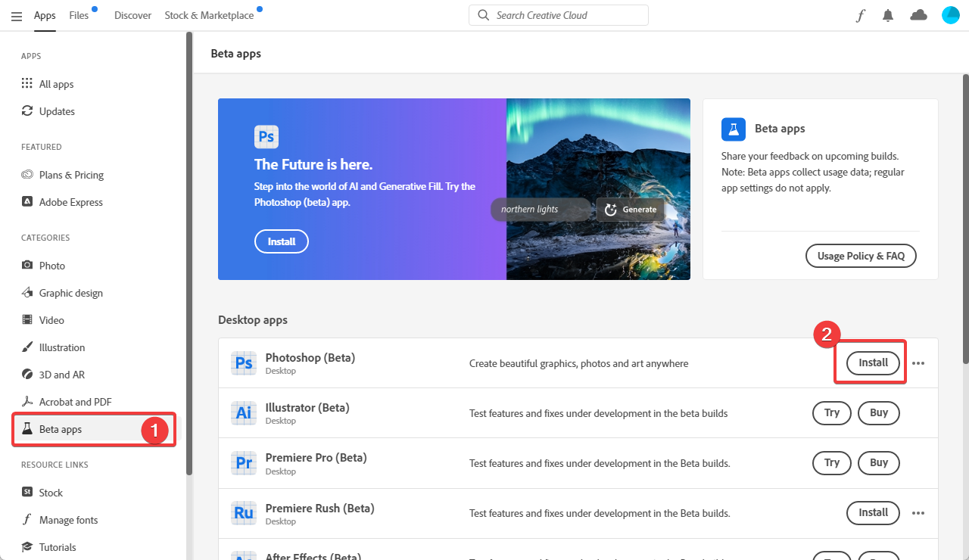Open the user profile avatar

tap(951, 15)
